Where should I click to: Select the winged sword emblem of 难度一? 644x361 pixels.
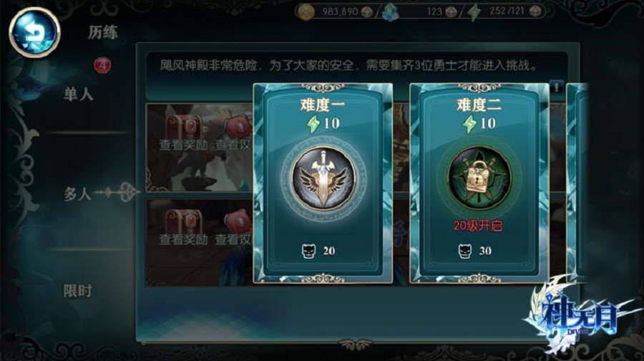[323, 179]
